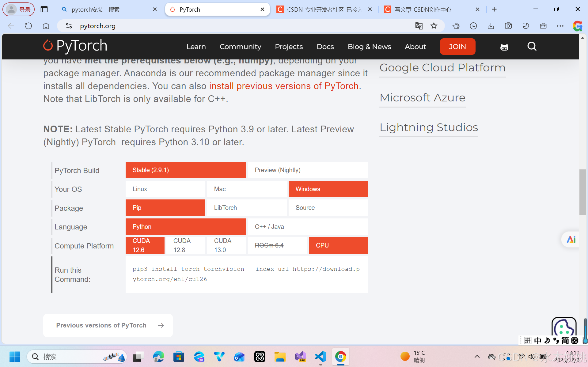The width and height of the screenshot is (588, 367).
Task: Open the Learn menu
Action: [x=196, y=47]
